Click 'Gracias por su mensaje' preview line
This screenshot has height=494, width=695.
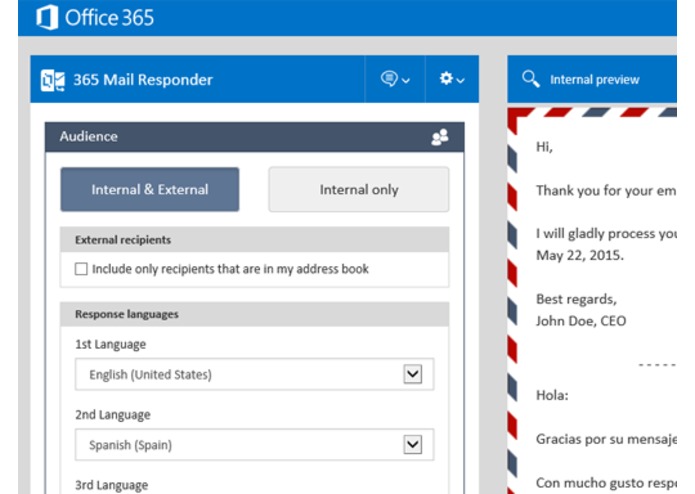(606, 439)
